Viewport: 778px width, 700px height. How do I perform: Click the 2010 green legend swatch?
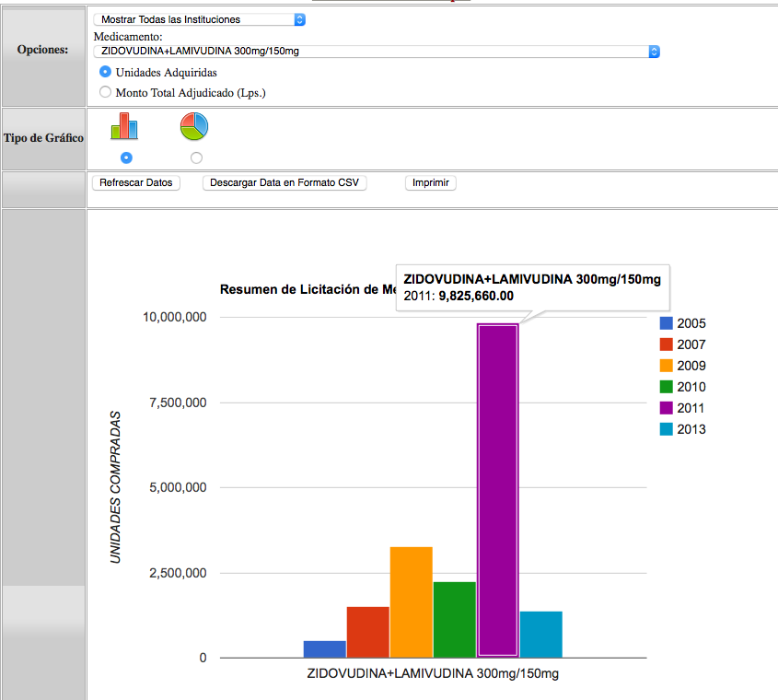tap(666, 387)
